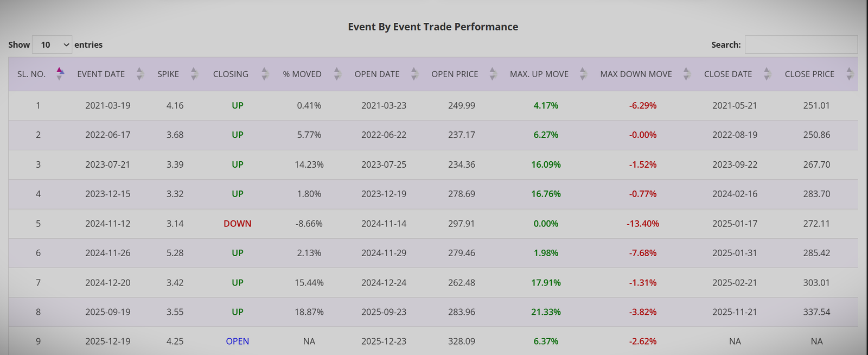Sort CLOSE PRICE using its sort arrows
868x355 pixels.
[x=848, y=74]
